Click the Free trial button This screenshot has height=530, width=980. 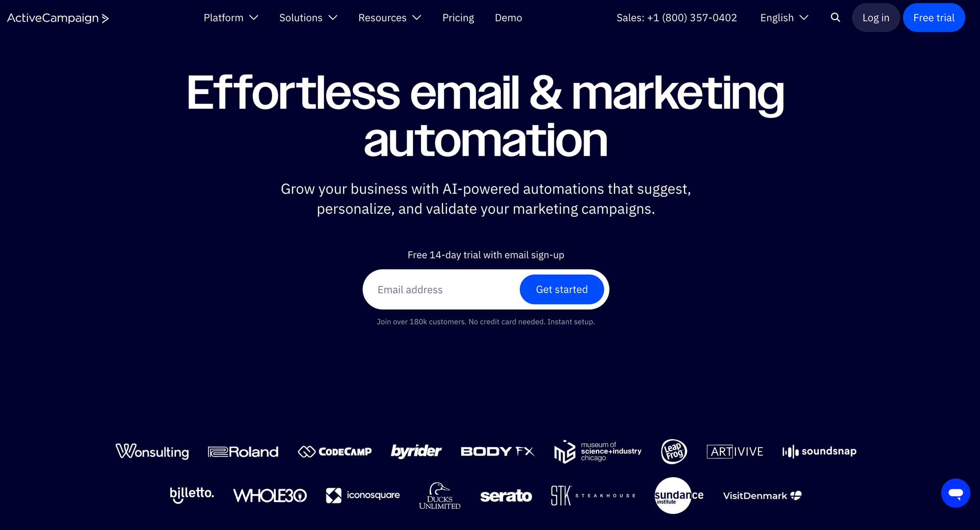click(x=933, y=18)
